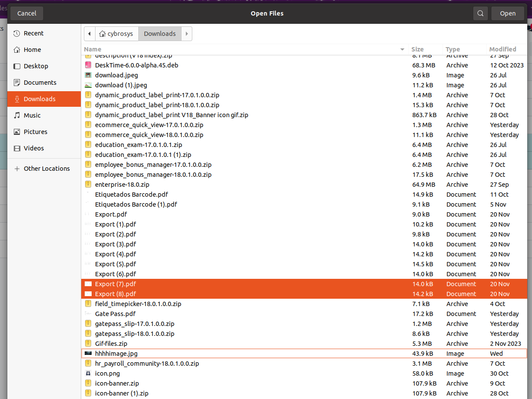Click the Recent clock icon in sidebar

(17, 33)
